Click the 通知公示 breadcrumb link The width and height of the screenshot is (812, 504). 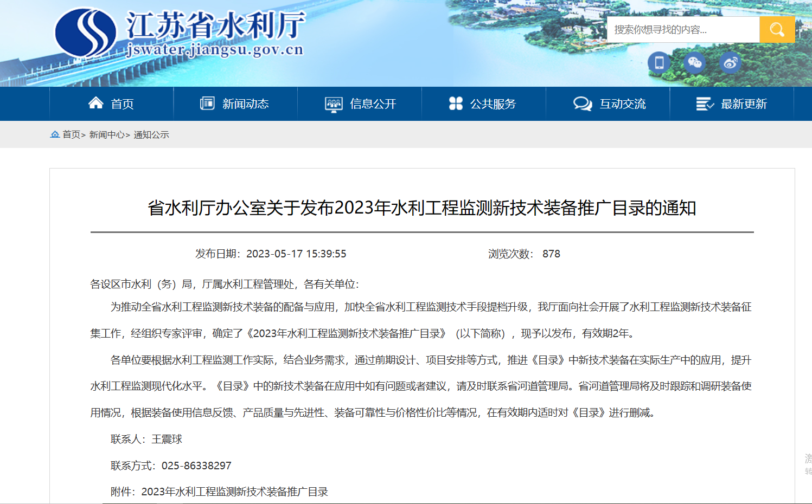click(151, 134)
